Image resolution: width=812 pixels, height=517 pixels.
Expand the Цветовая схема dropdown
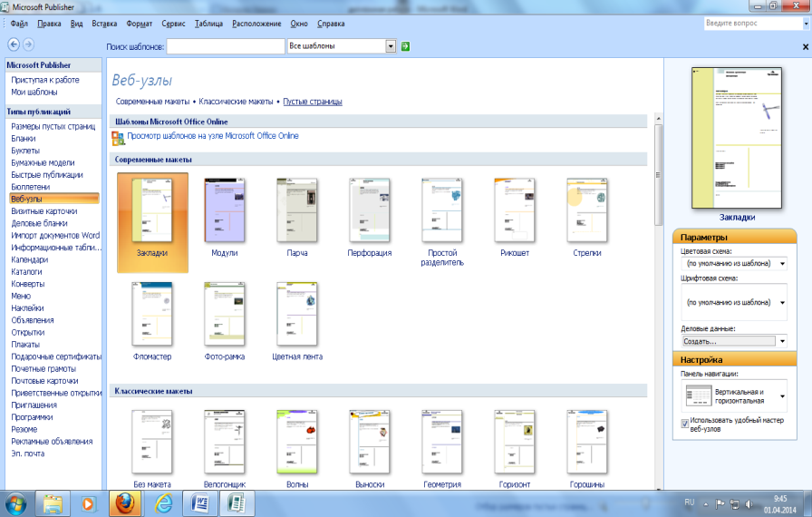[x=782, y=263]
